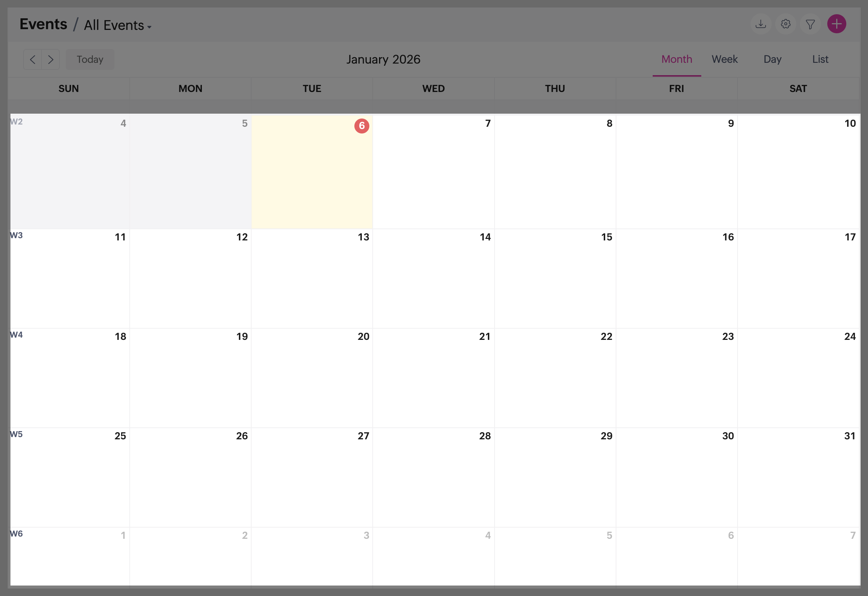Image resolution: width=868 pixels, height=596 pixels.
Task: Go to the next month arrow
Action: 51,59
